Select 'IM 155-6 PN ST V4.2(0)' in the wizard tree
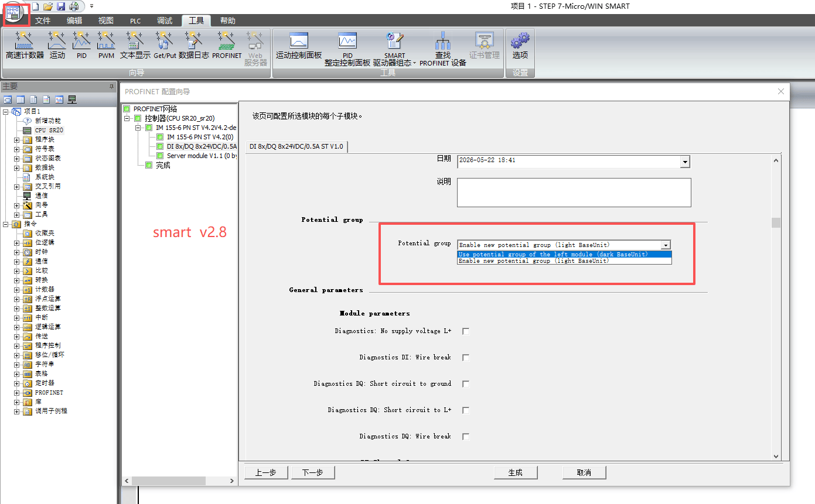Image resolution: width=815 pixels, height=504 pixels. coord(195,137)
